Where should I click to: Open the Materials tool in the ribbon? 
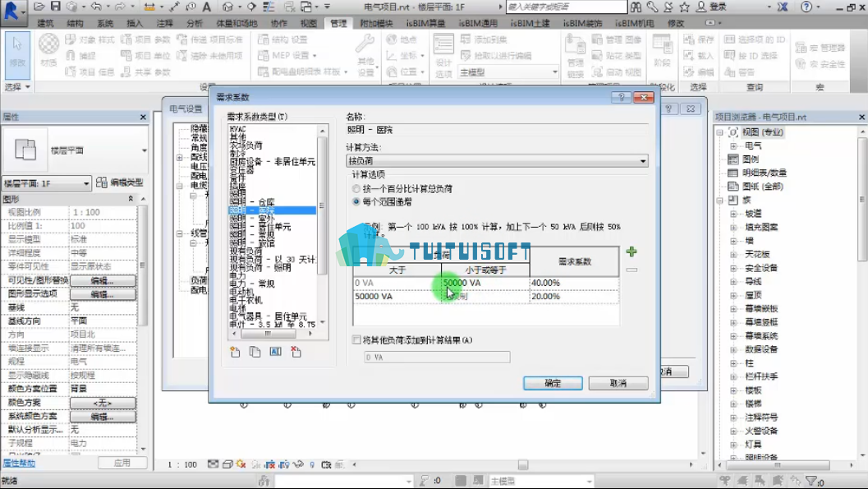click(48, 50)
